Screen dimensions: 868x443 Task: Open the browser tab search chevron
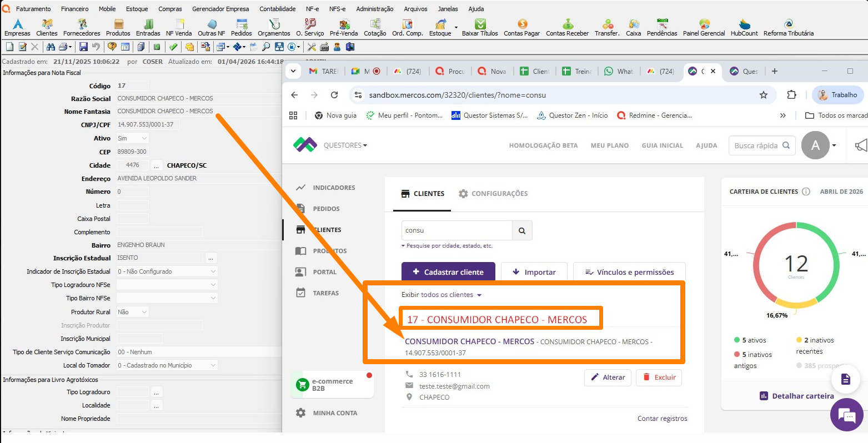pyautogui.click(x=293, y=71)
